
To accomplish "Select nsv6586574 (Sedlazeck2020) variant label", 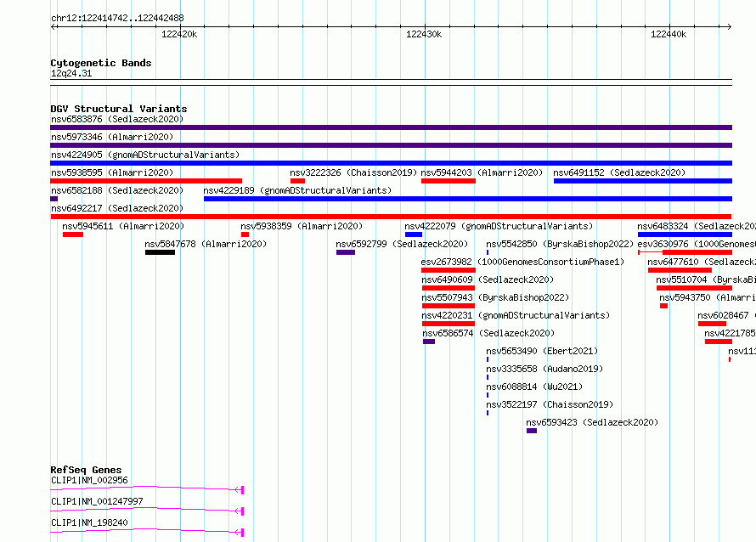I will coord(488,333).
